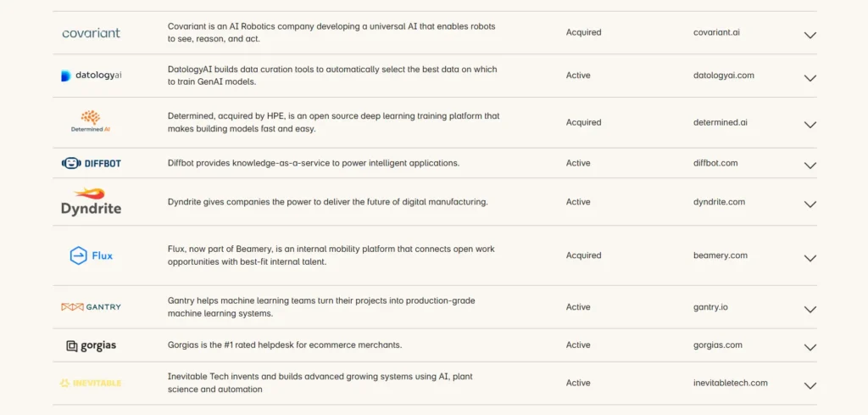Click the Gorgias logo
Screen dimensions: 868x415
click(91, 345)
